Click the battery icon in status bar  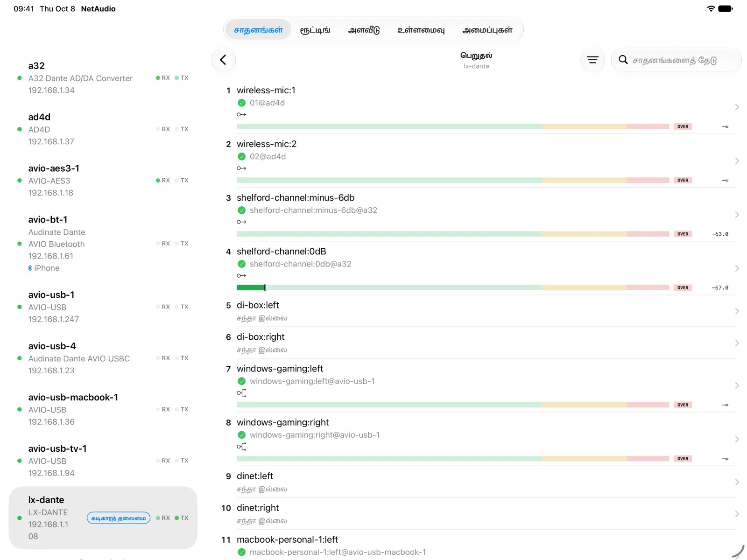(726, 8)
